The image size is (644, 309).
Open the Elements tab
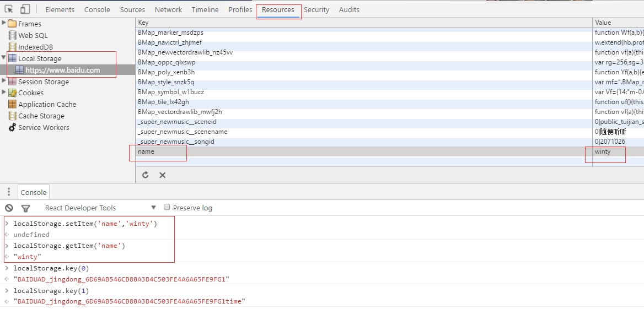60,9
